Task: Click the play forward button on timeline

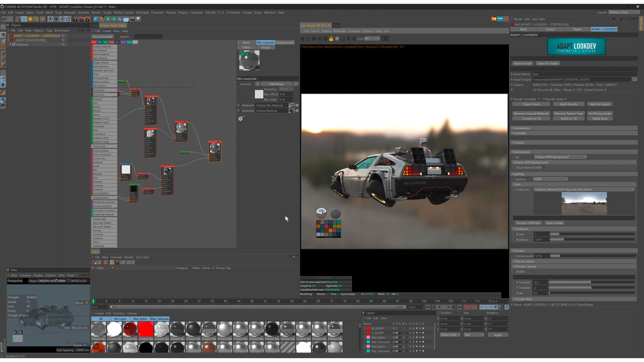Action: point(443,307)
